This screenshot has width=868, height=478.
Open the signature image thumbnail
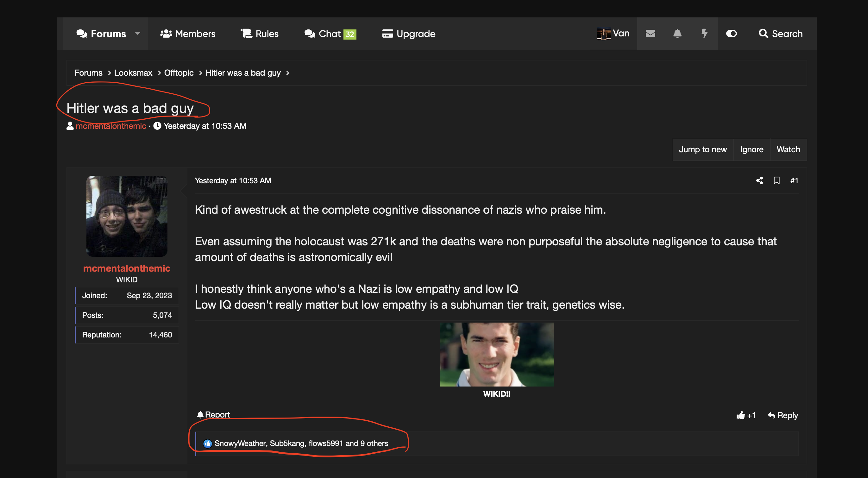pos(496,354)
